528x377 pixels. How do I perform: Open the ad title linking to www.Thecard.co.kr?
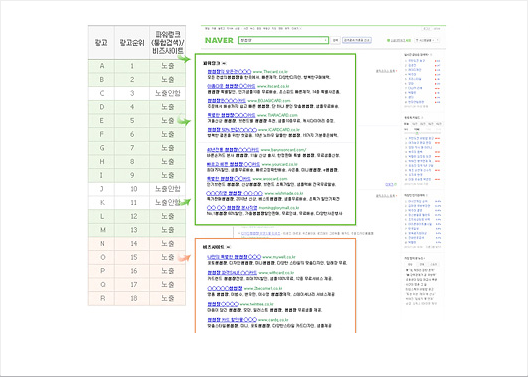[x=229, y=72]
